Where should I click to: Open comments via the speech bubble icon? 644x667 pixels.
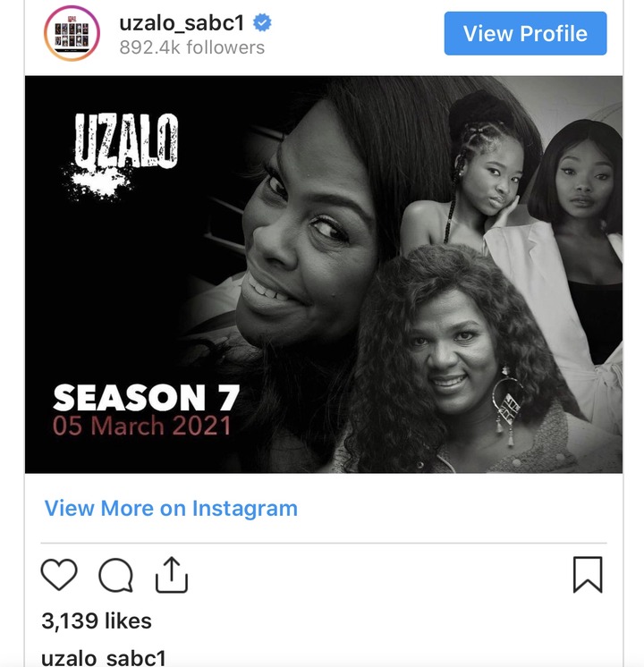115,575
